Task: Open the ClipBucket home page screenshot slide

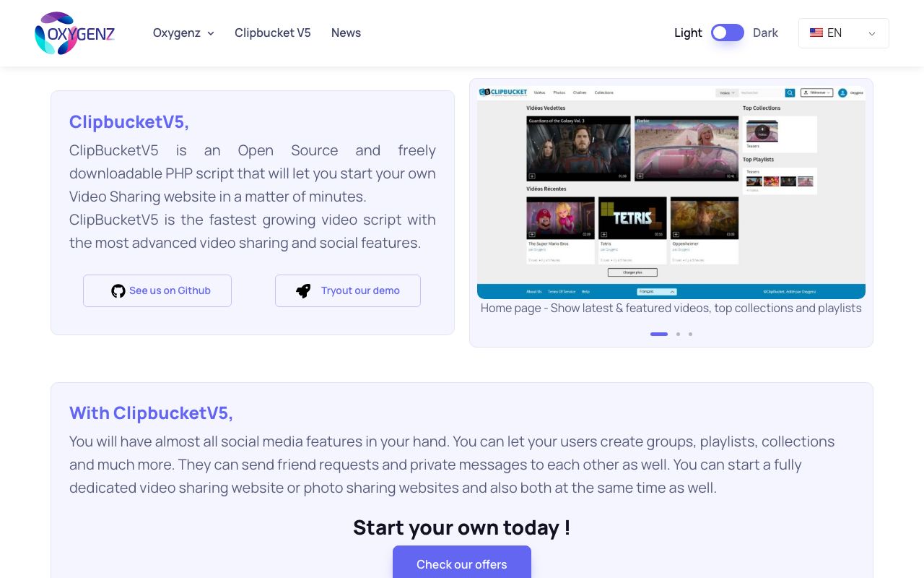Action: 671,192
